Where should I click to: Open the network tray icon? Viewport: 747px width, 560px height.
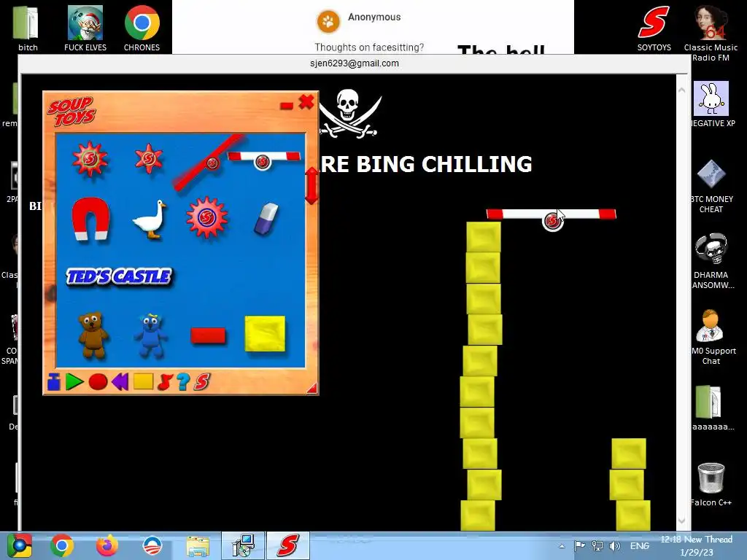point(597,545)
